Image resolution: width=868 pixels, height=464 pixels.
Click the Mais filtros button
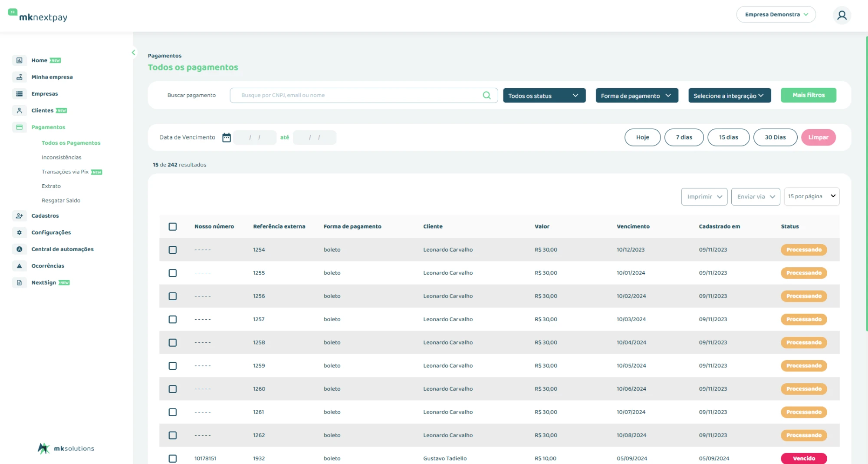[x=808, y=95]
